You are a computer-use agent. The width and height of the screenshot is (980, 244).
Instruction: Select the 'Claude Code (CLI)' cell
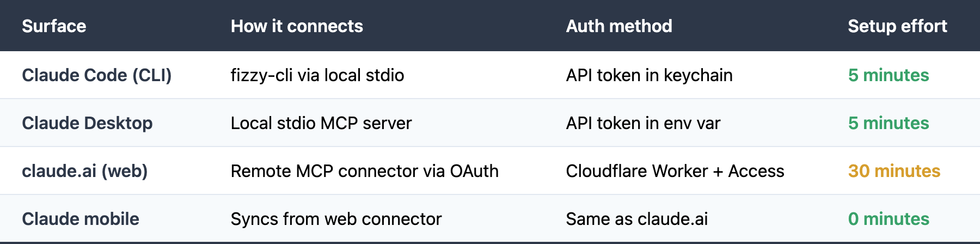pyautogui.click(x=97, y=75)
